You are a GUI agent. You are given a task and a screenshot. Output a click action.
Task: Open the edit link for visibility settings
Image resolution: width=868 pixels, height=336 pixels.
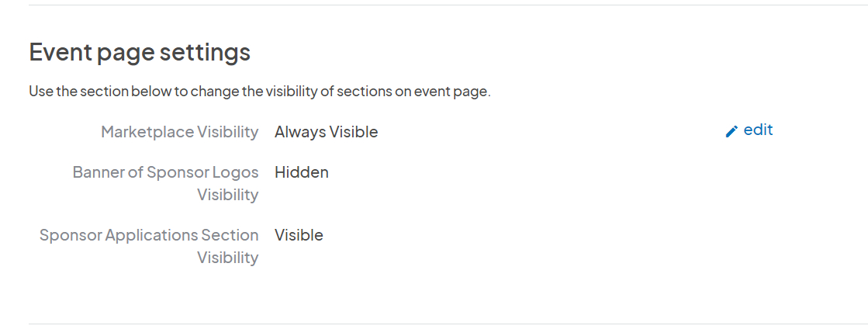pyautogui.click(x=749, y=130)
